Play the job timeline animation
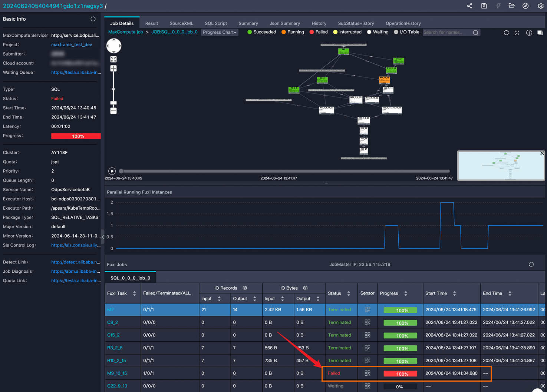 [x=112, y=171]
